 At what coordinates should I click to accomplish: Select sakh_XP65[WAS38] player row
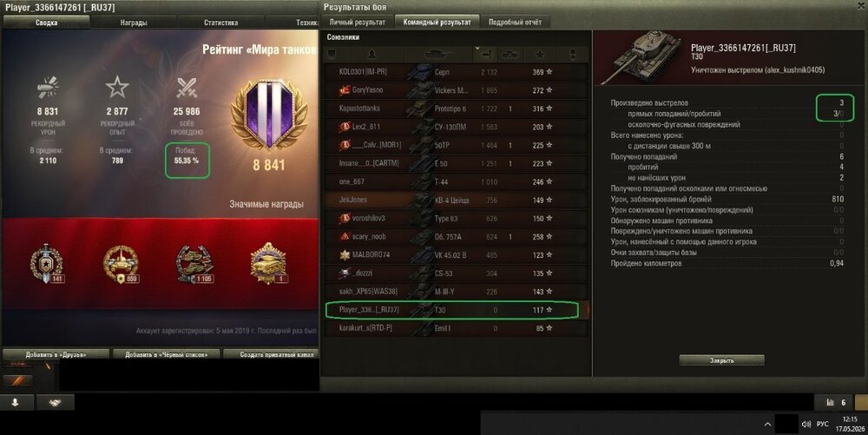457,291
